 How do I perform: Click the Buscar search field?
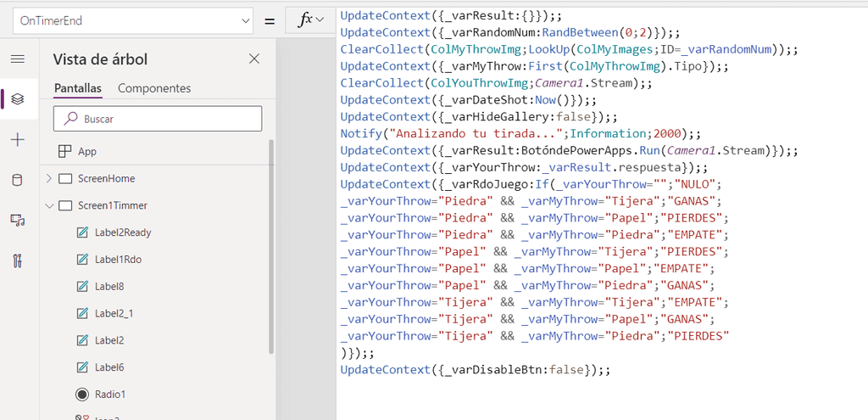pos(157,119)
